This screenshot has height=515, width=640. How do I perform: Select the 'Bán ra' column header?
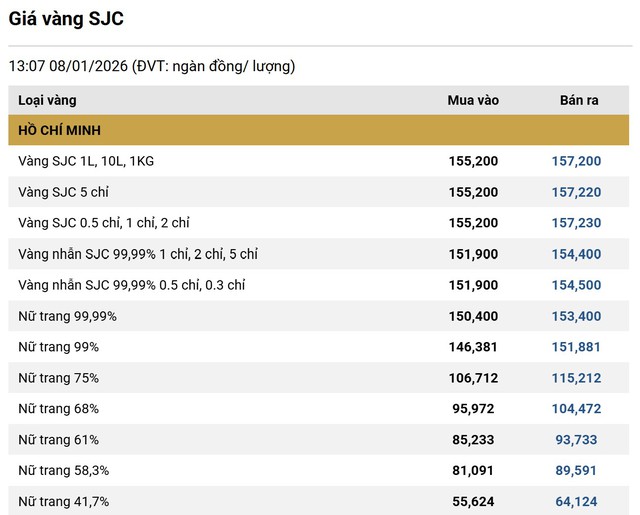(x=579, y=100)
